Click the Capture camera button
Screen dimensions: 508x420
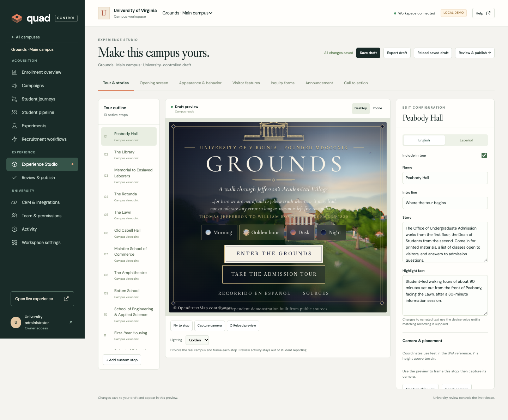click(x=210, y=326)
